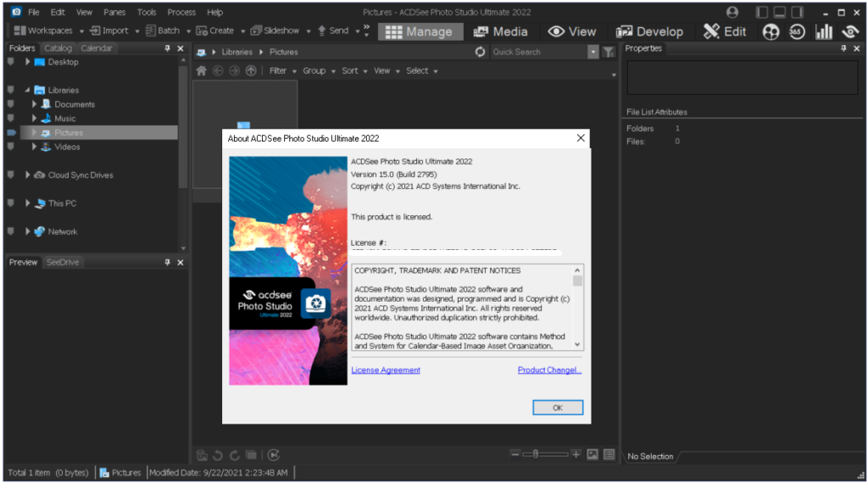Screen dimensions: 868x483
Task: Open the 365 mode icon
Action: tap(797, 31)
